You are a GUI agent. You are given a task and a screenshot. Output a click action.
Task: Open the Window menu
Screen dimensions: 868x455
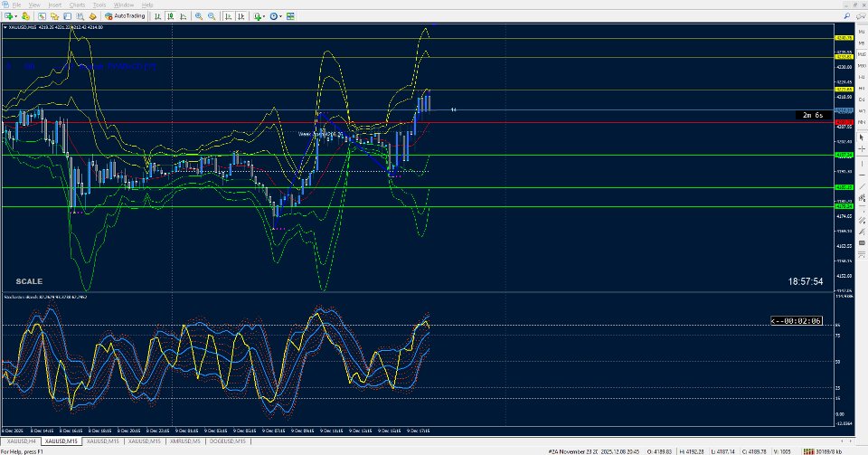[x=124, y=5]
